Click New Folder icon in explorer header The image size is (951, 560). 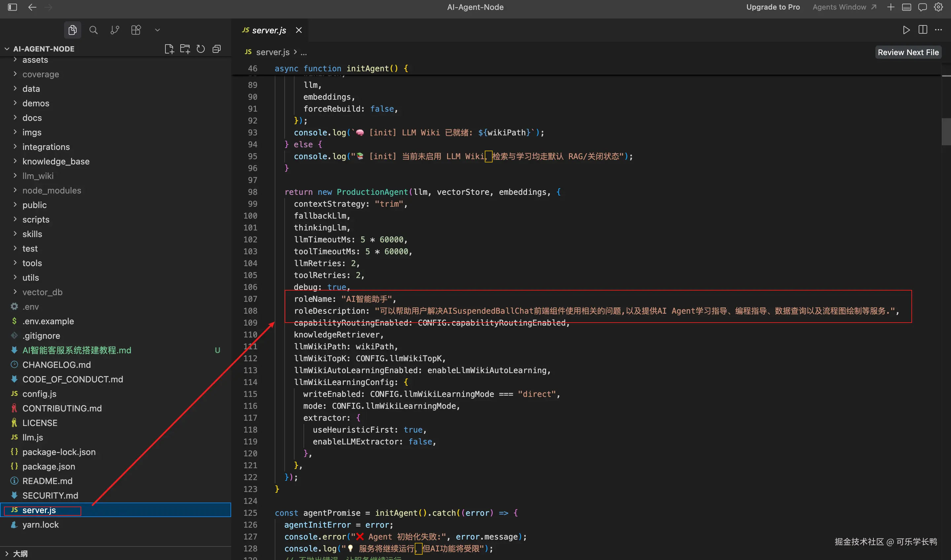pos(185,49)
